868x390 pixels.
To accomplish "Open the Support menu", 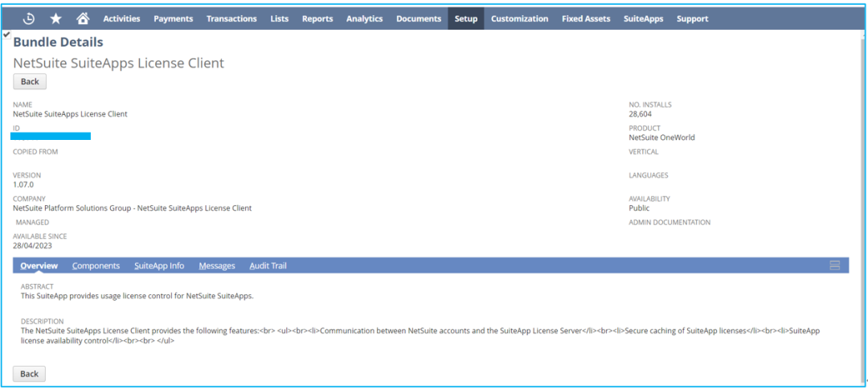I will (692, 18).
